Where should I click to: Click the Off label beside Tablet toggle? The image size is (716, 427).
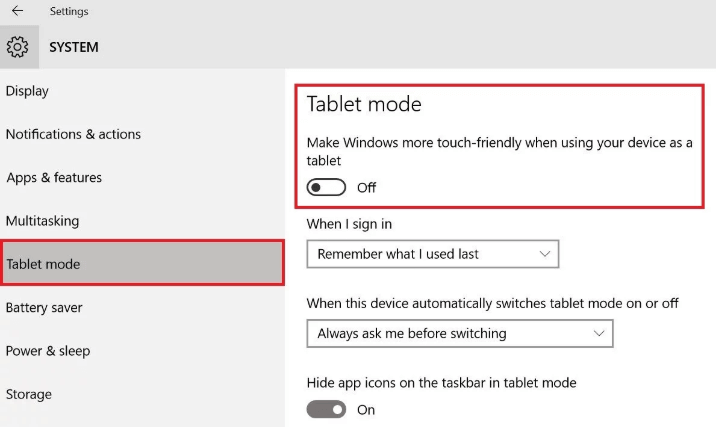(366, 188)
